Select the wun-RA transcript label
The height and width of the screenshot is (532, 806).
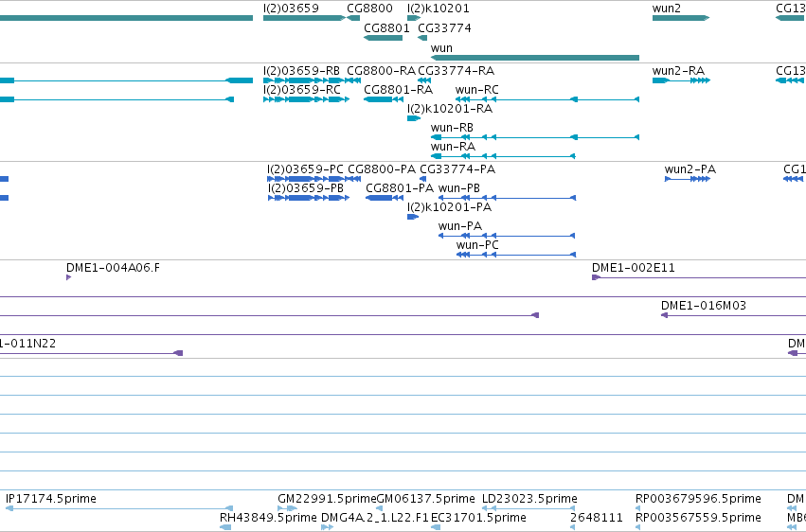tap(453, 147)
